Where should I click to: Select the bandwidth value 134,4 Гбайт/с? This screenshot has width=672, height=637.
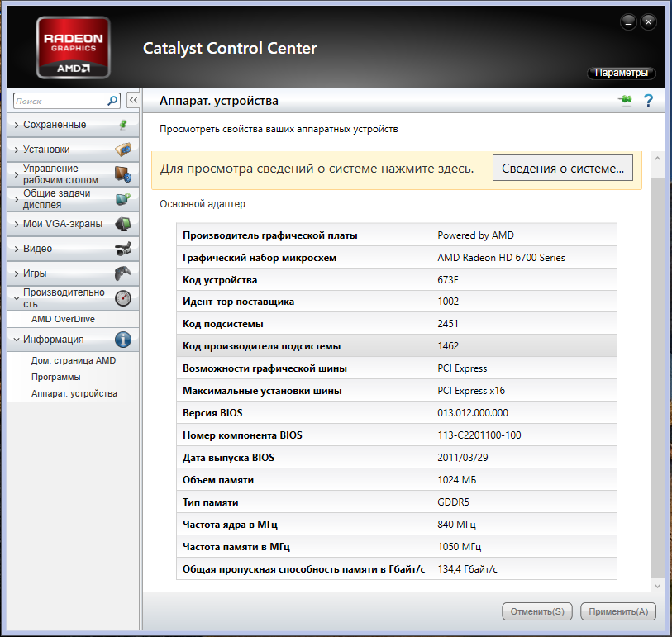(467, 569)
